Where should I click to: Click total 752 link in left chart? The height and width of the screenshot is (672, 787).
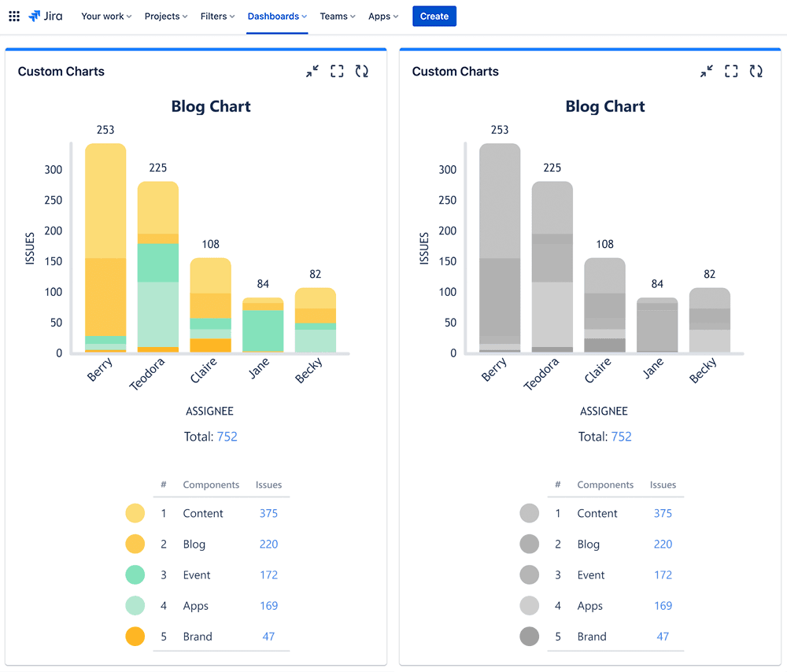(227, 437)
